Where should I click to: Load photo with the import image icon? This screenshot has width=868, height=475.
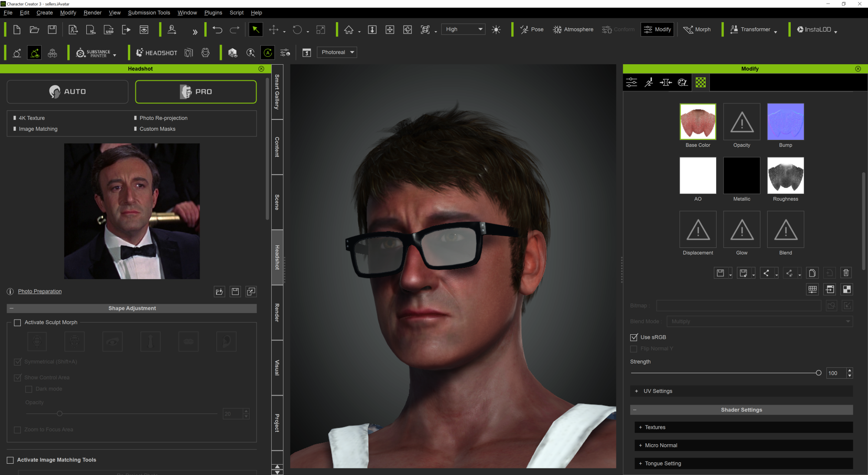tap(219, 292)
